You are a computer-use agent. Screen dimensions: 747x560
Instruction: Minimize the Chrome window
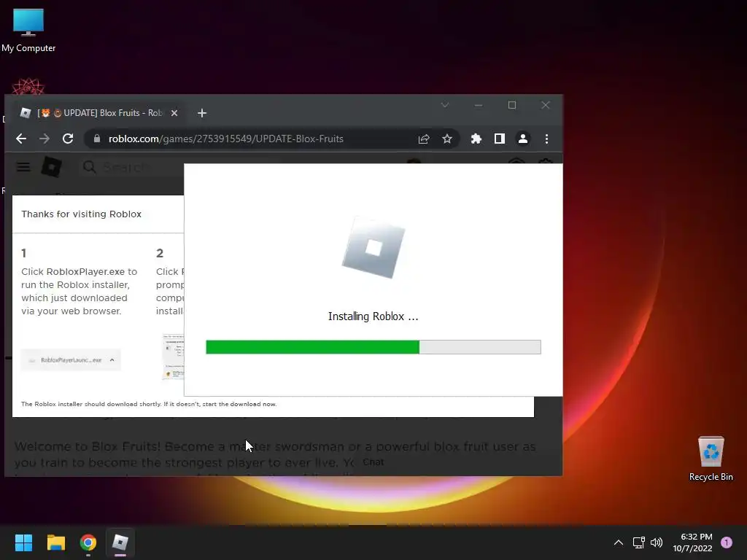(x=479, y=105)
